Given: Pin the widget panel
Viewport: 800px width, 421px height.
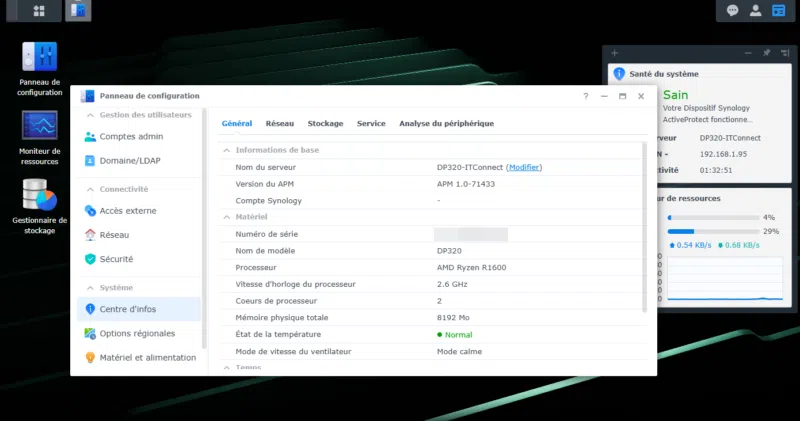Looking at the screenshot, I should coord(766,53).
